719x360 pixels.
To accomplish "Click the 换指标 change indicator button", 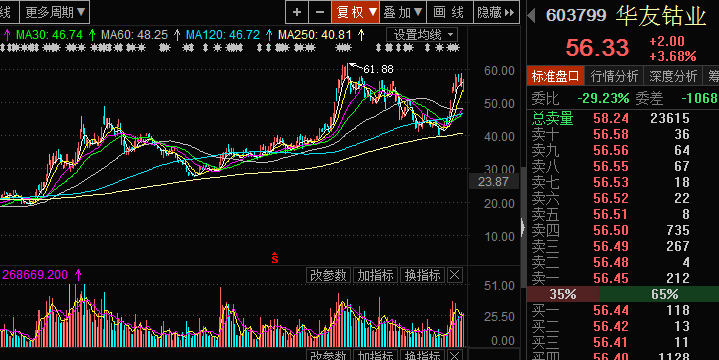I will [x=422, y=275].
